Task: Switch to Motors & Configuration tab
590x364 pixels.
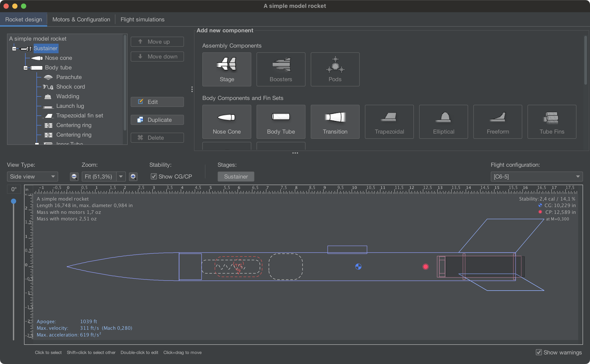Action: point(81,19)
